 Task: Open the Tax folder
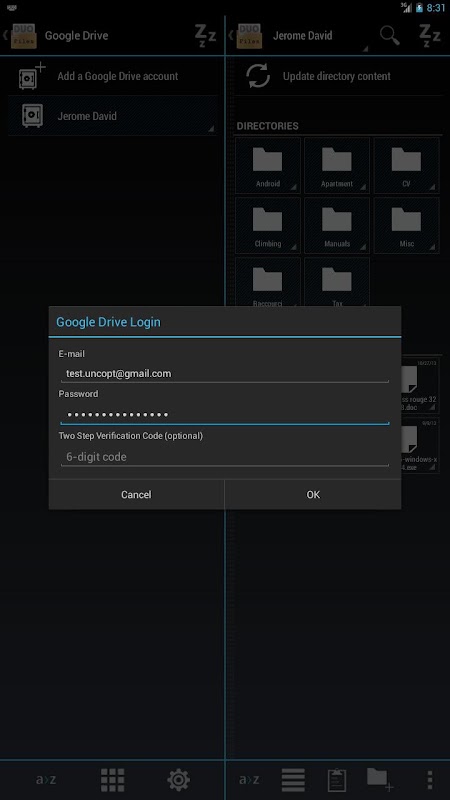337,282
